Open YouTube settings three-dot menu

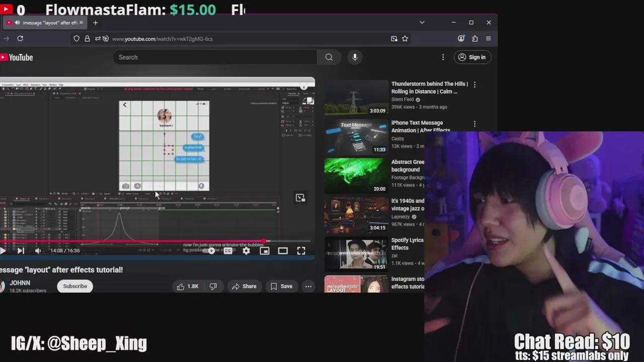(x=443, y=57)
